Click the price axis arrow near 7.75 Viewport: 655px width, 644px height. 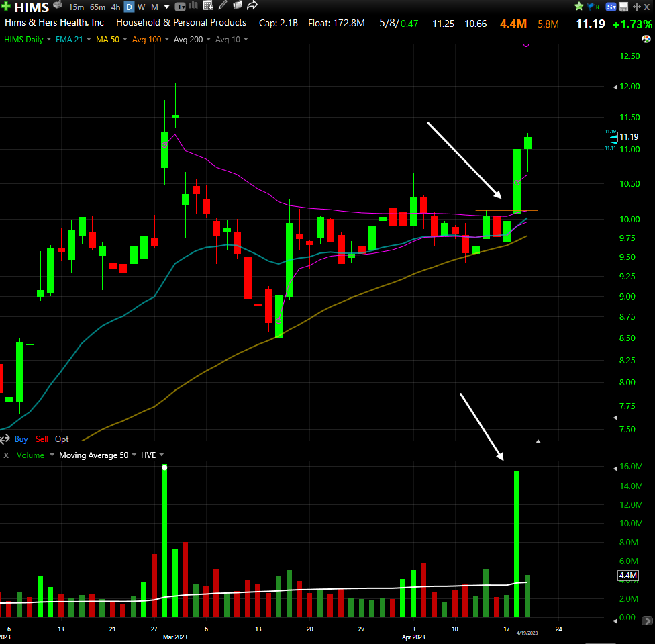tap(615, 418)
